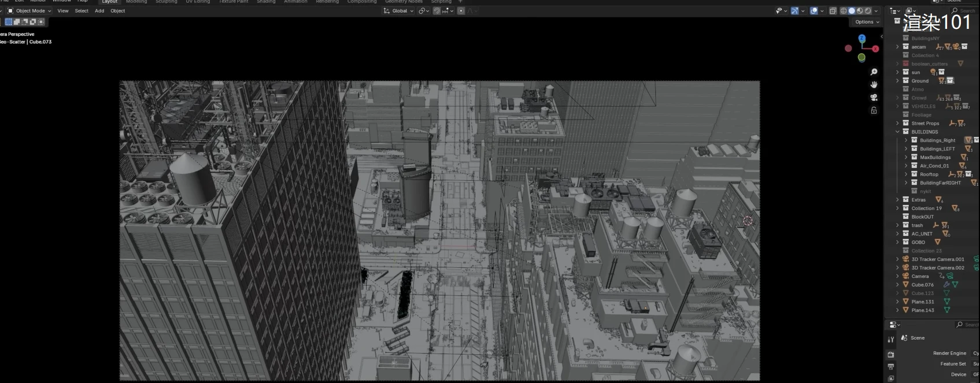Image resolution: width=980 pixels, height=383 pixels.
Task: Open the Render Engine dropdown
Action: click(x=975, y=353)
